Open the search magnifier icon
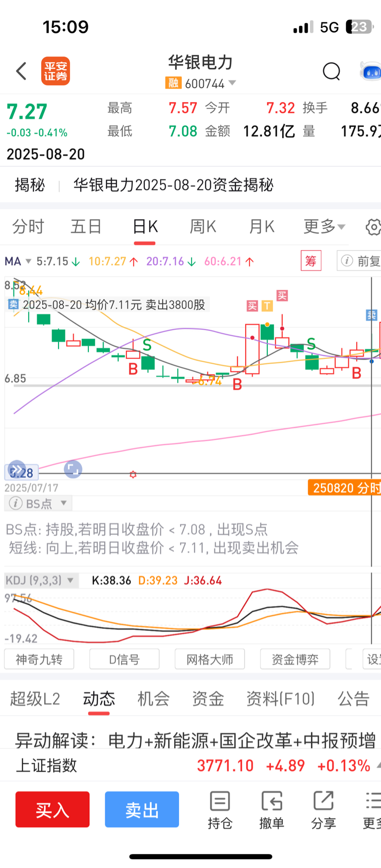This screenshot has height=868, width=381. pos(331,71)
